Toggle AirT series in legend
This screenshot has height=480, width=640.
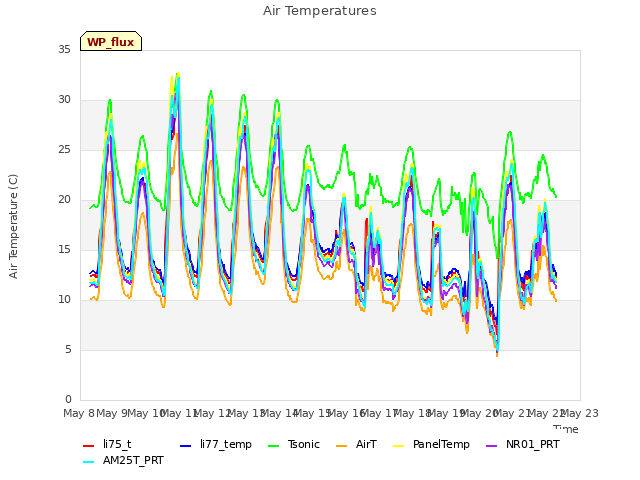tap(356, 444)
